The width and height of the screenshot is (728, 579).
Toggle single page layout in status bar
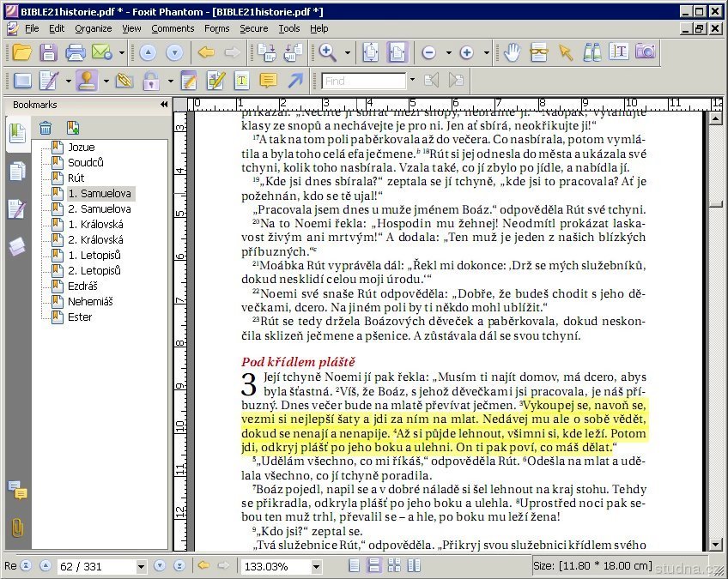tap(355, 565)
